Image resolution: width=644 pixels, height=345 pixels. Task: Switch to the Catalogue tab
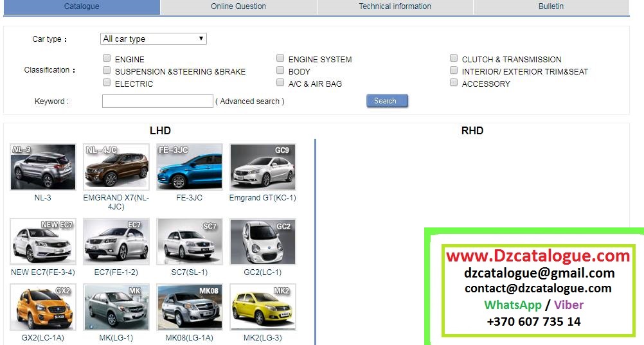[82, 6]
